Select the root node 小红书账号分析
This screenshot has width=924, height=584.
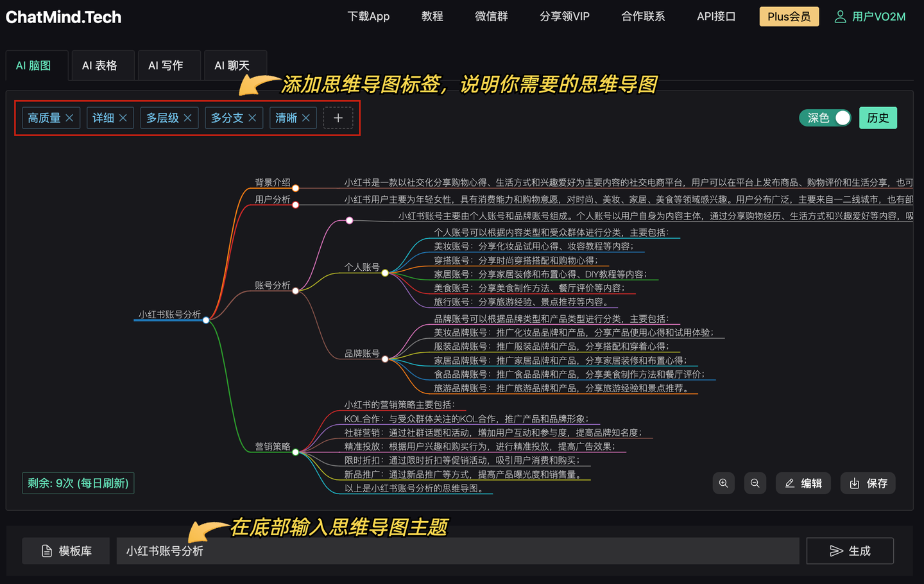pos(169,314)
